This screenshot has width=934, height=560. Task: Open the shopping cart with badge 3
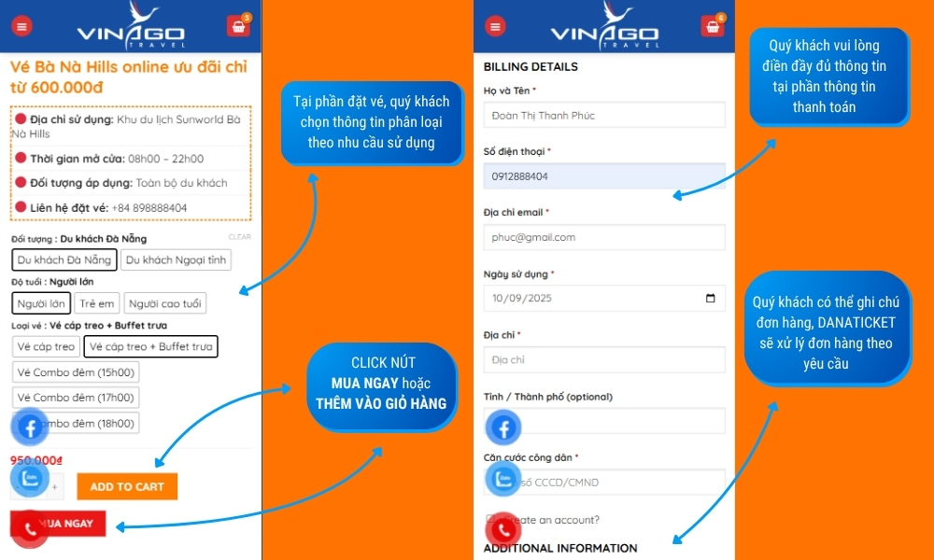pyautogui.click(x=237, y=26)
